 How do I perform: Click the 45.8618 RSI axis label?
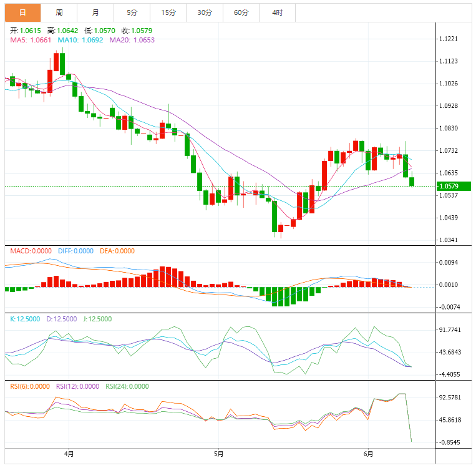point(450,420)
